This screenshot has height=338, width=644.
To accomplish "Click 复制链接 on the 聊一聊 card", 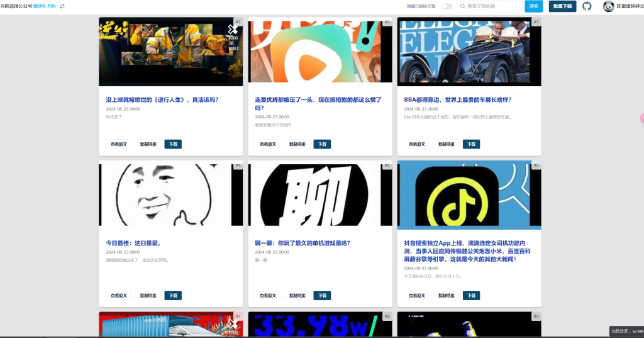I will coord(297,296).
